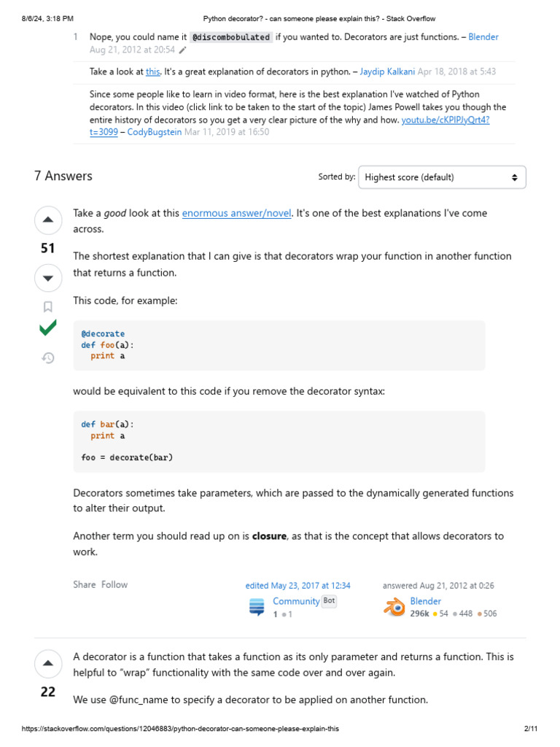Open the 'enormous answer/novel' link
Screen dimensions: 560x747
(x=236, y=213)
